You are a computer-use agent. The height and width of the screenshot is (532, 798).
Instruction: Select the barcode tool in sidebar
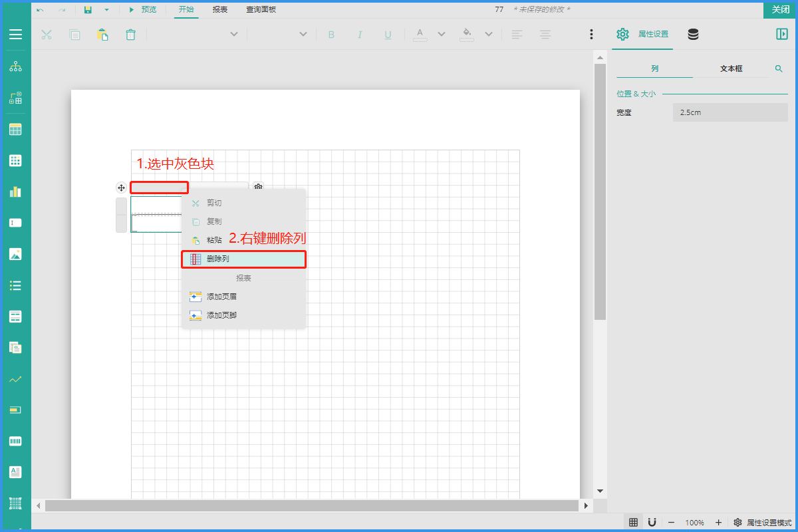[x=15, y=441]
